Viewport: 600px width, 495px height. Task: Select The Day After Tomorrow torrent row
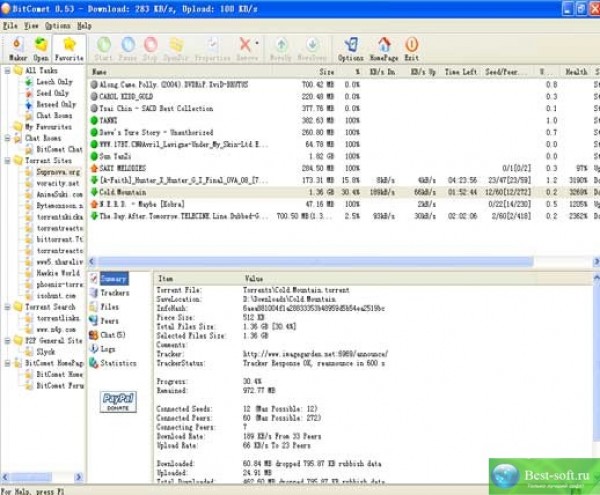343,216
